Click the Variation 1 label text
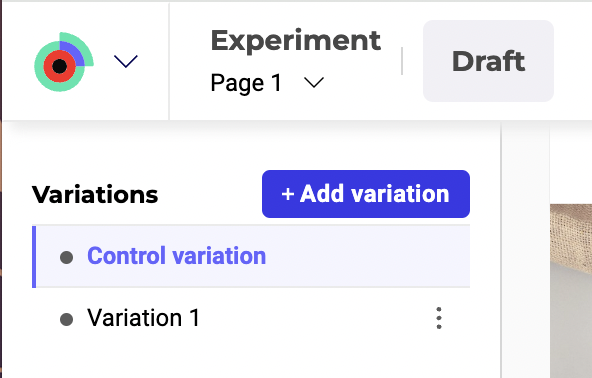 pos(143,318)
